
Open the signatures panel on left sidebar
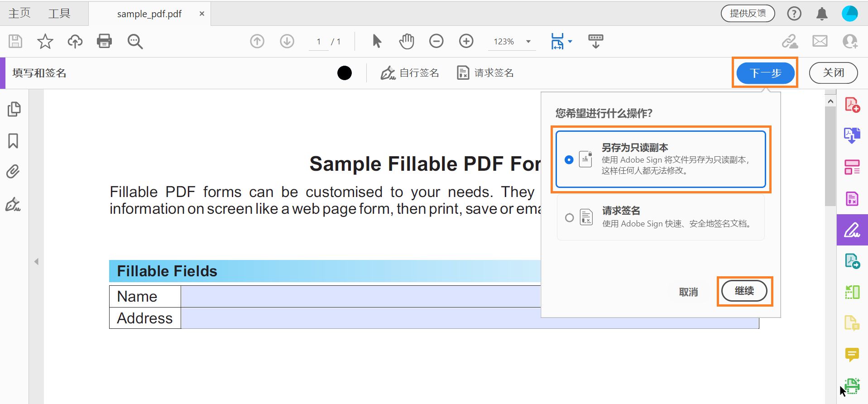(x=13, y=205)
